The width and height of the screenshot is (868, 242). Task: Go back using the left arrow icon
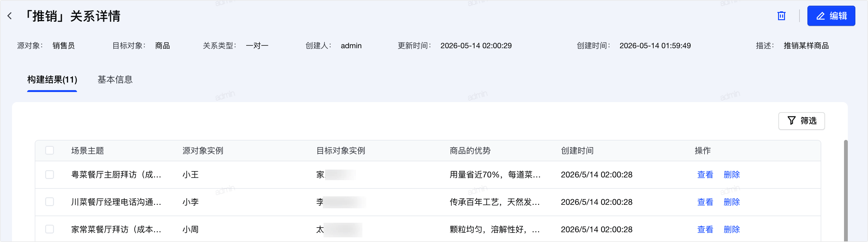(10, 16)
